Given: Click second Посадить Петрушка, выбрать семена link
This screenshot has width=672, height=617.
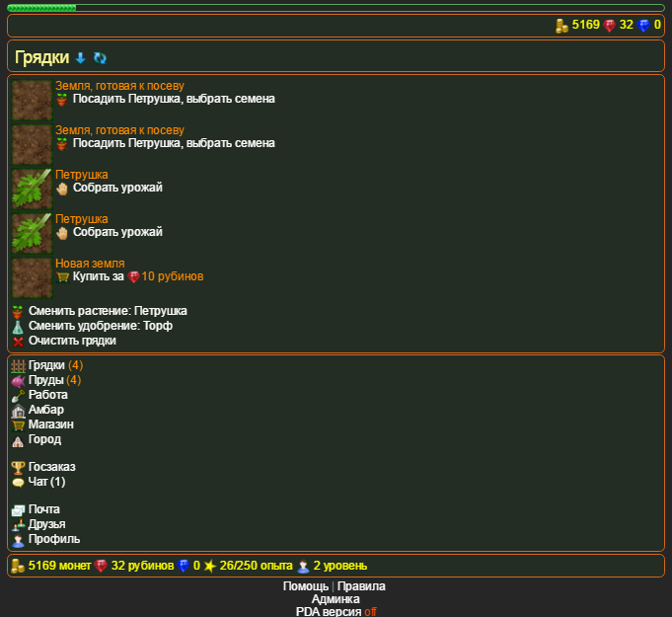Looking at the screenshot, I should click(x=174, y=143).
